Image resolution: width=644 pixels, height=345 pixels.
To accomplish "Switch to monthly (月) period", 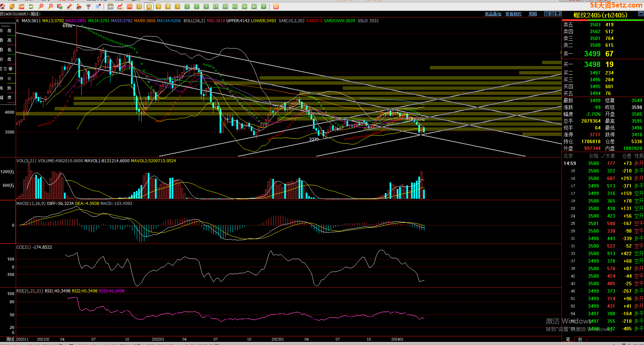I will coord(158,6).
